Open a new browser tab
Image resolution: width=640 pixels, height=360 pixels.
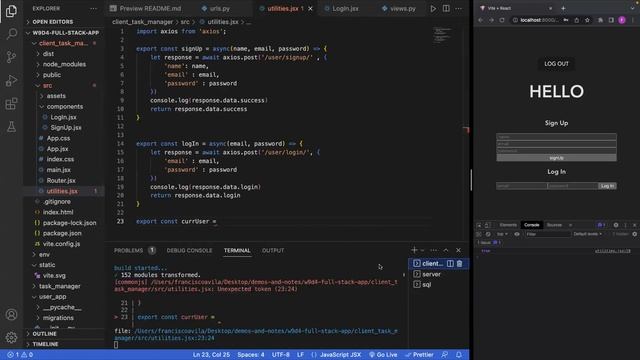coord(563,8)
